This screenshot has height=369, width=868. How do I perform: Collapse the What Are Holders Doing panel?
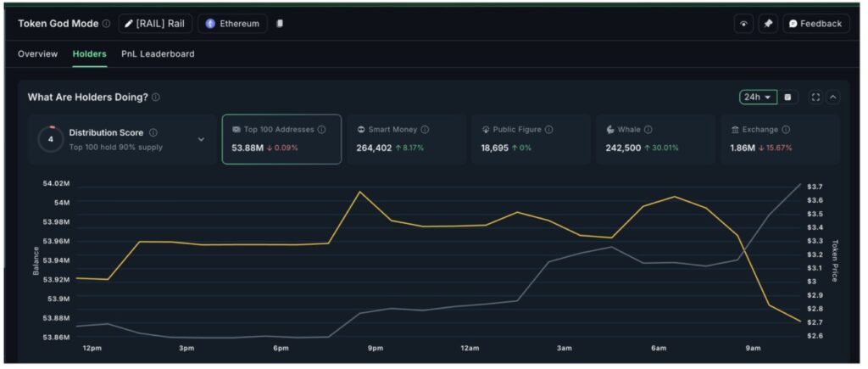[x=833, y=98]
